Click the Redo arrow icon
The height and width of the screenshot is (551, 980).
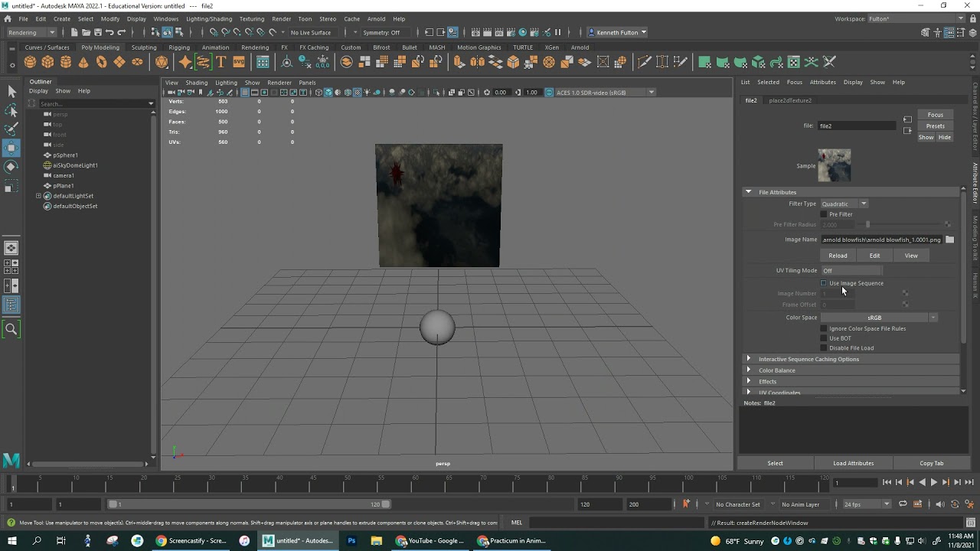click(121, 32)
